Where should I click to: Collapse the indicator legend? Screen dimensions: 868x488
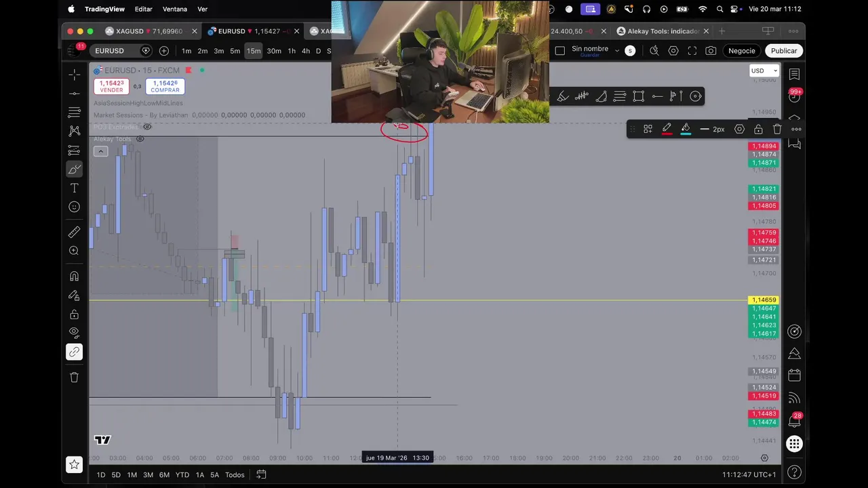point(100,151)
